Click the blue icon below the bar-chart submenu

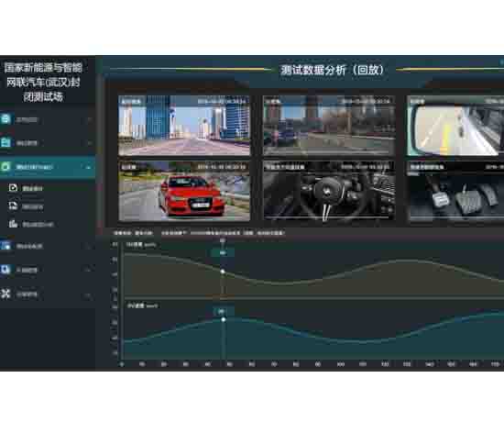click(x=5, y=246)
